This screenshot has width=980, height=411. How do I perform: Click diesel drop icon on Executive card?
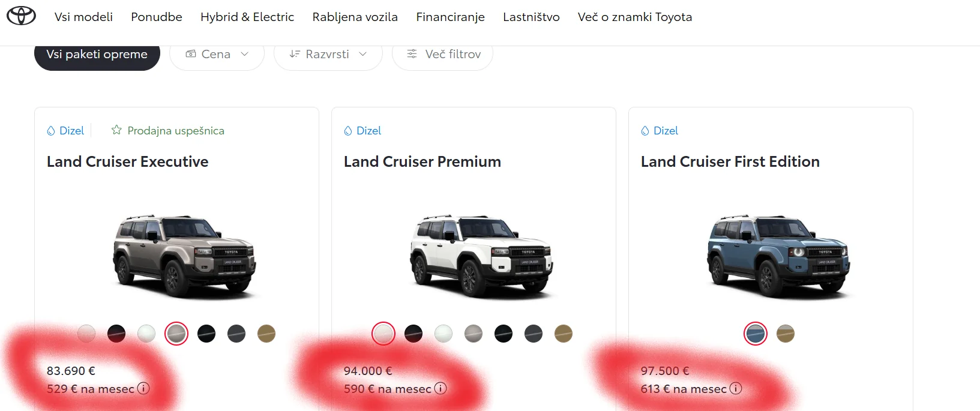(x=51, y=131)
